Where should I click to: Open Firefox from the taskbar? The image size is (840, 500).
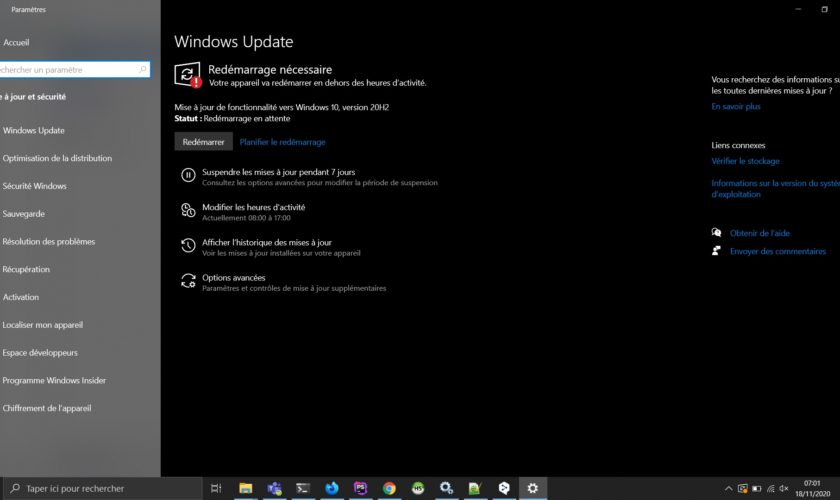pos(332,488)
